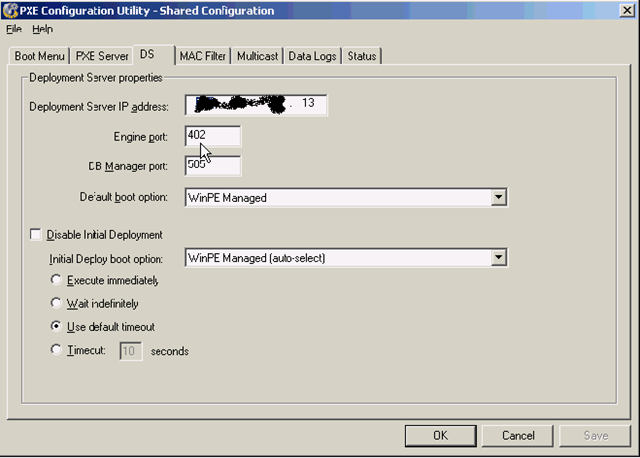Close the PXE Configuration Utility window
640x458 pixels.
tap(625, 10)
